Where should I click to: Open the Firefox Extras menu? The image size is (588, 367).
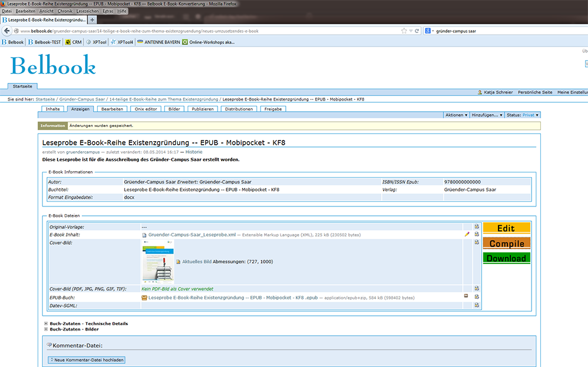click(108, 11)
